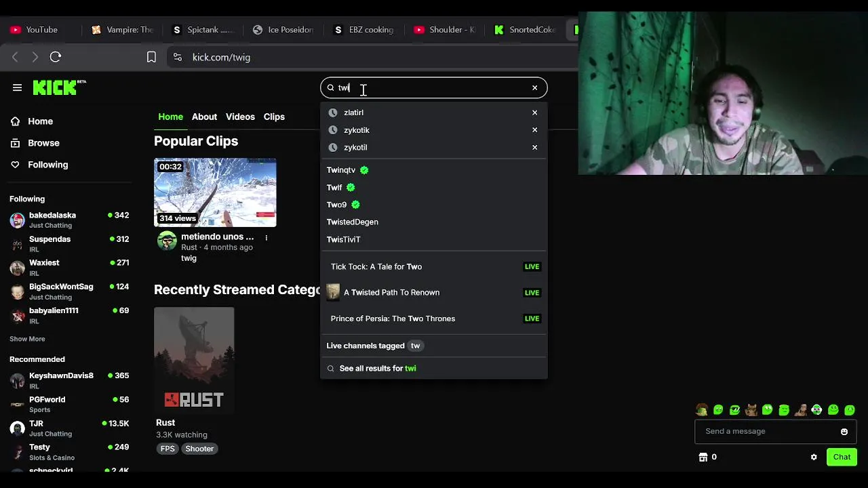Screen dimensions: 868x488
Task: Open Testy recommended channel
Action: (69, 452)
